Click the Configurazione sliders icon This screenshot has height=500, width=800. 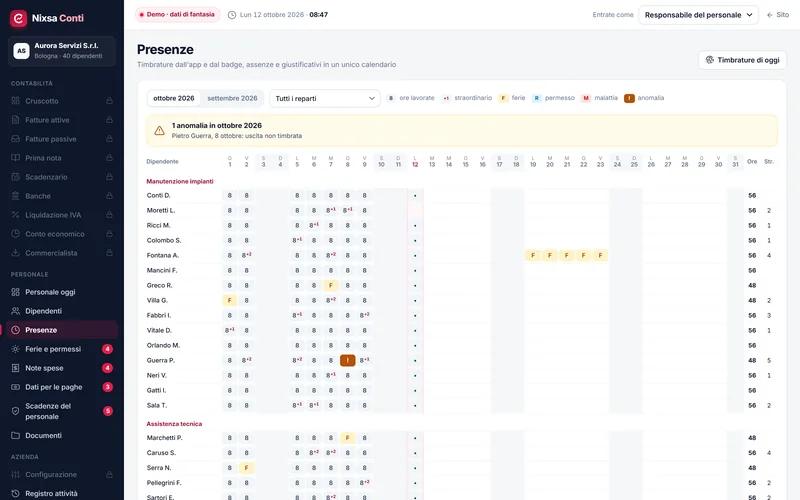click(15, 474)
